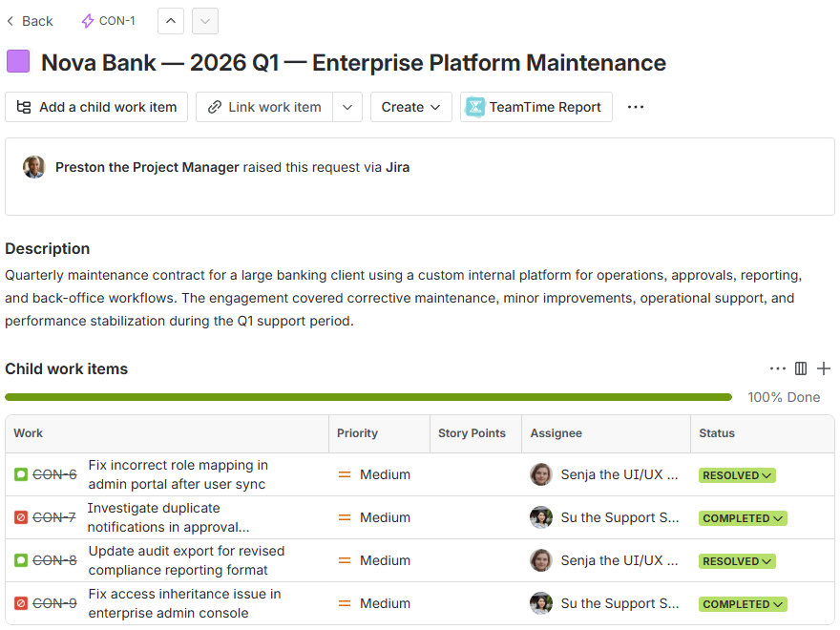Open the TeamTime Report

pos(535,107)
